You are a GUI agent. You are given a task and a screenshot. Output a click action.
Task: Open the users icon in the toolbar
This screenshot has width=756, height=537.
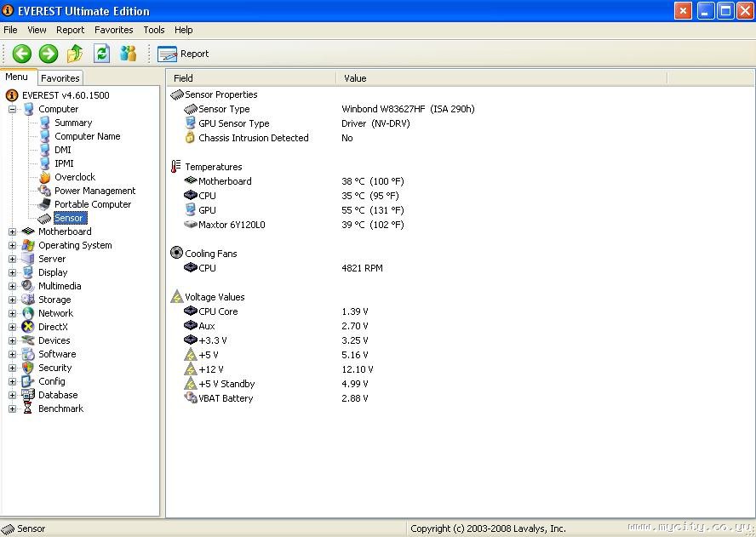[x=129, y=54]
